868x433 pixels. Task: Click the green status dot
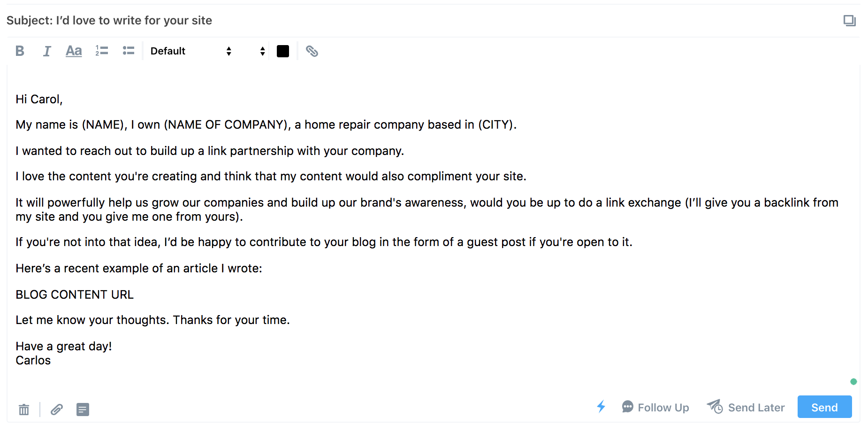pyautogui.click(x=853, y=381)
